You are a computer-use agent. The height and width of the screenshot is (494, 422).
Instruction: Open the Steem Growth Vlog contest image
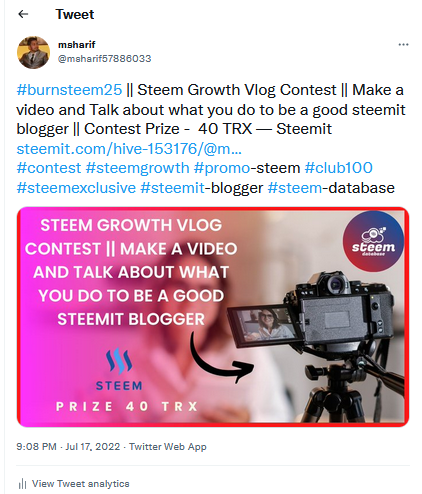pyautogui.click(x=213, y=317)
